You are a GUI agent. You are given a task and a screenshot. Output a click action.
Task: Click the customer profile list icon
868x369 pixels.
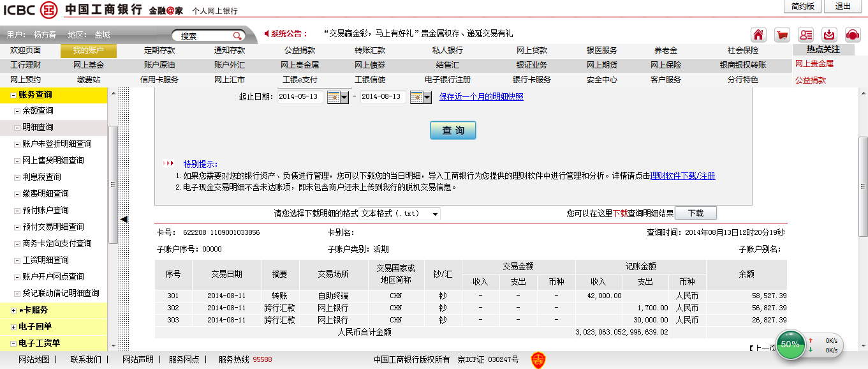point(806,34)
